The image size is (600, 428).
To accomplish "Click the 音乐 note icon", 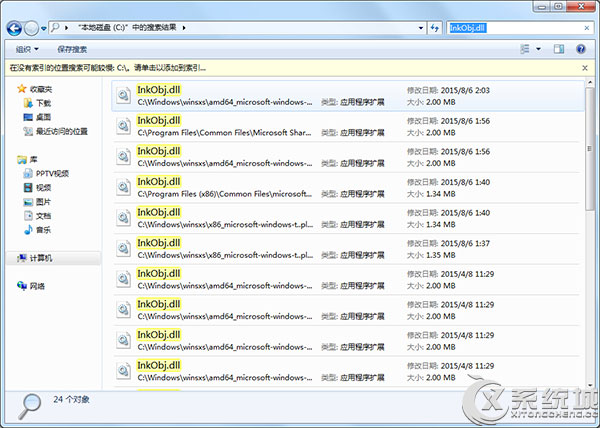I will click(28, 229).
